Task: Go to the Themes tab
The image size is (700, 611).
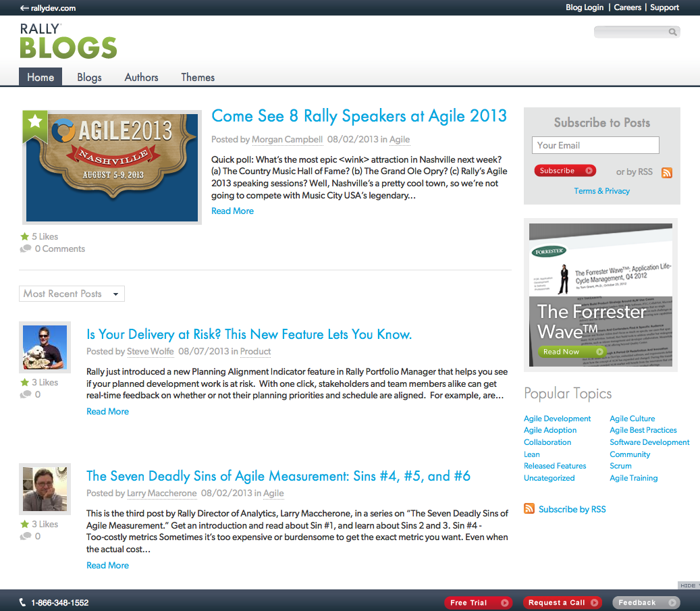Action: 198,77
